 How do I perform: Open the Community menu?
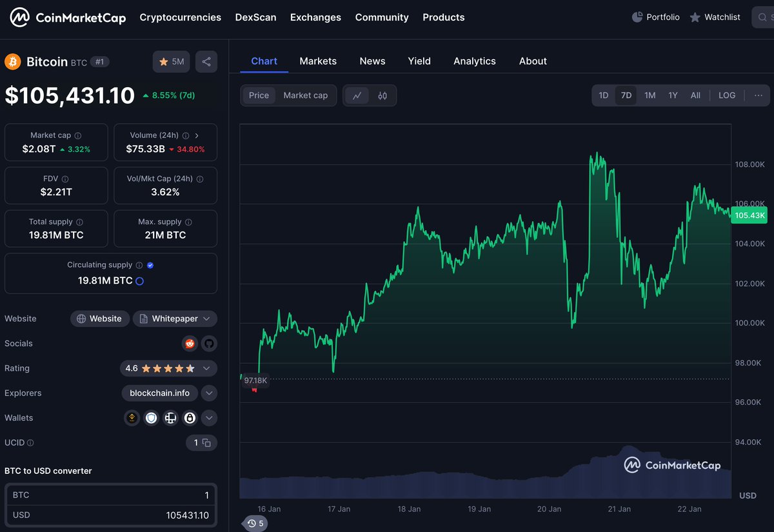point(382,17)
